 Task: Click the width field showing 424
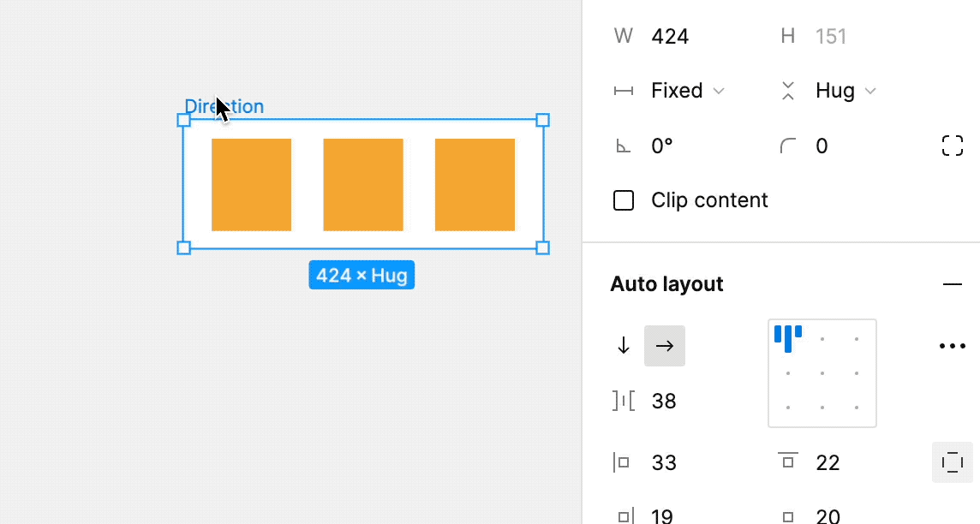coord(670,36)
